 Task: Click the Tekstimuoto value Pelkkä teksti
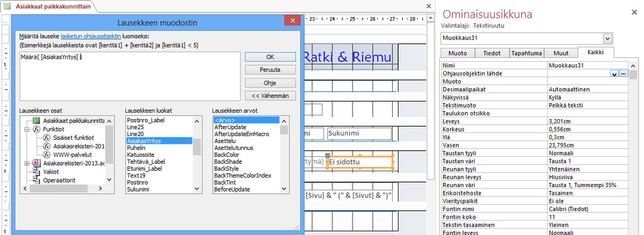588,105
